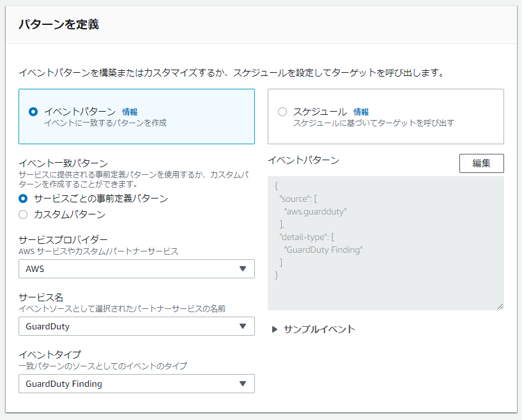Click the サンプルイベント disclosure triangle icon
Screen dimensions: 522x420
click(275, 329)
